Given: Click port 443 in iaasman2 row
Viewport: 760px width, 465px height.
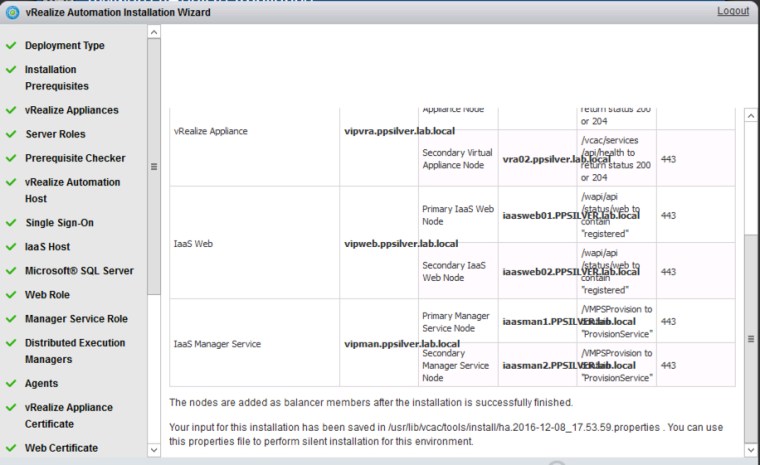Looking at the screenshot, I should pos(668,365).
